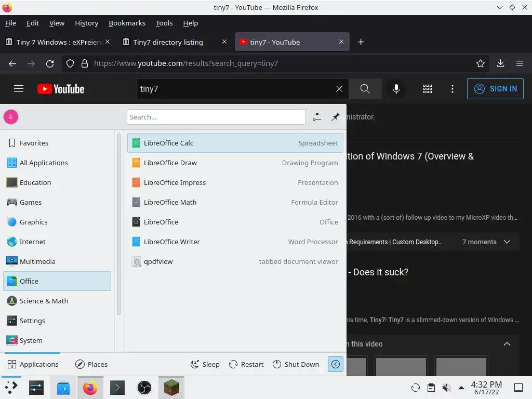Open the Edit menu
Screen dimensions: 532x399
point(33,23)
